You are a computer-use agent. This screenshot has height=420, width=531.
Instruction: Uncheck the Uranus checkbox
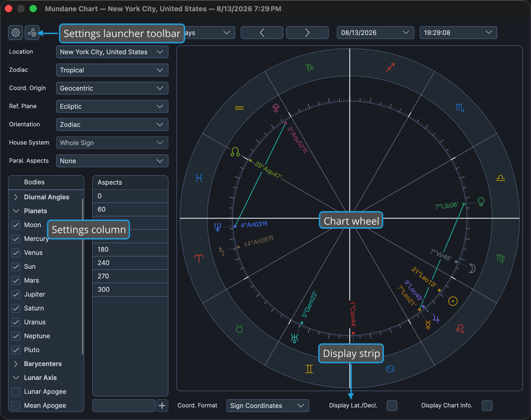point(16,322)
